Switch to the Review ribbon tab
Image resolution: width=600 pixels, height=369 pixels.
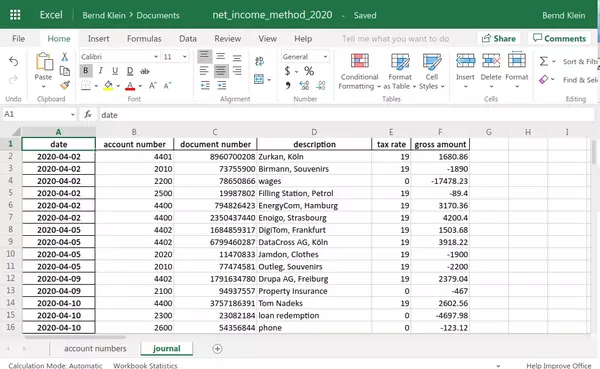pos(227,39)
